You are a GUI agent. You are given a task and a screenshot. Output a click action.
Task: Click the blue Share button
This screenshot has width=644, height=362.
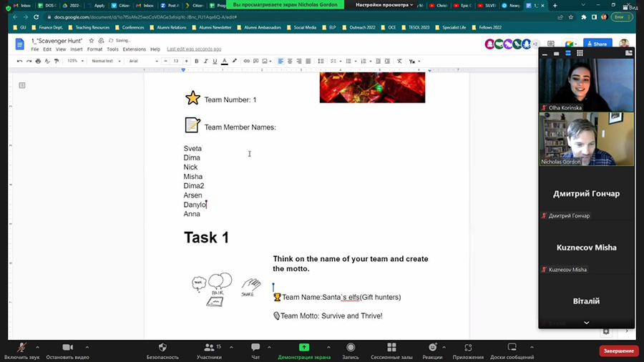click(x=597, y=44)
